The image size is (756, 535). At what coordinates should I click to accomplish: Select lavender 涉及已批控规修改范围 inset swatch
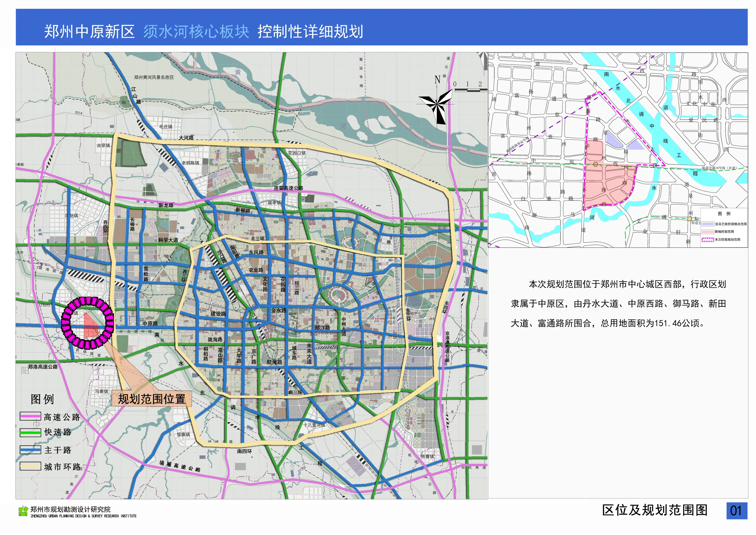(x=708, y=224)
